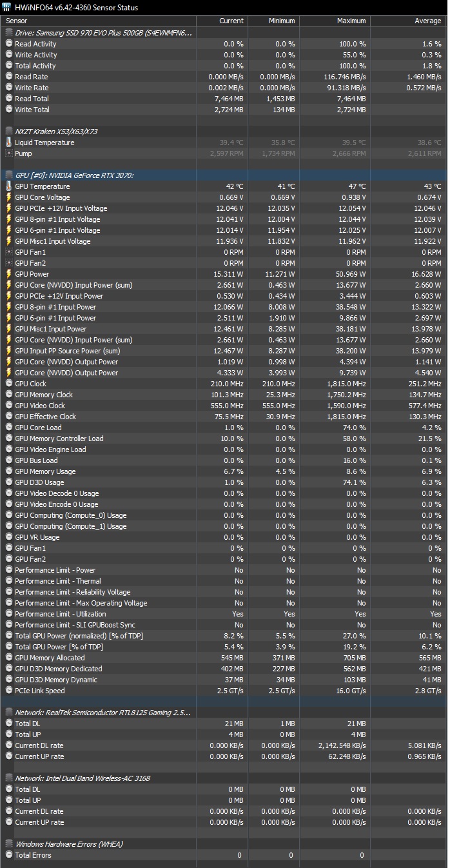Click the lightning icon beside GPU Misc1 Input Power
Image resolution: width=450 pixels, height=868 pixels.
pos(8,329)
